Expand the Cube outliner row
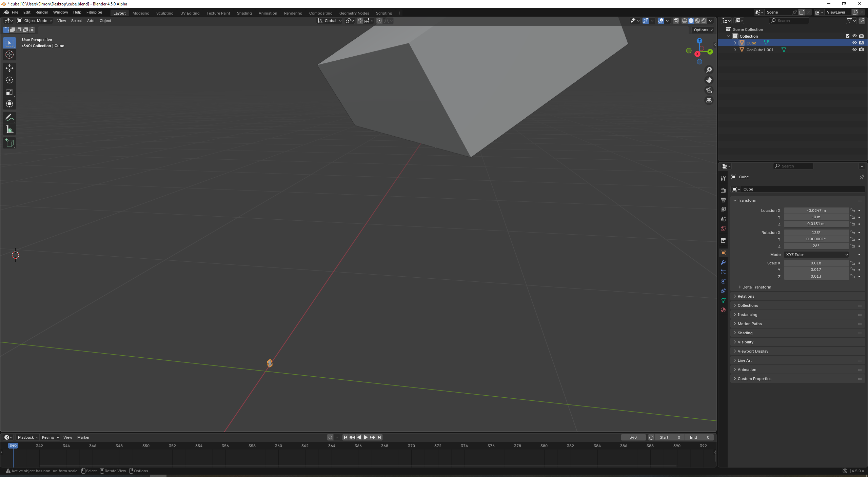 (735, 43)
